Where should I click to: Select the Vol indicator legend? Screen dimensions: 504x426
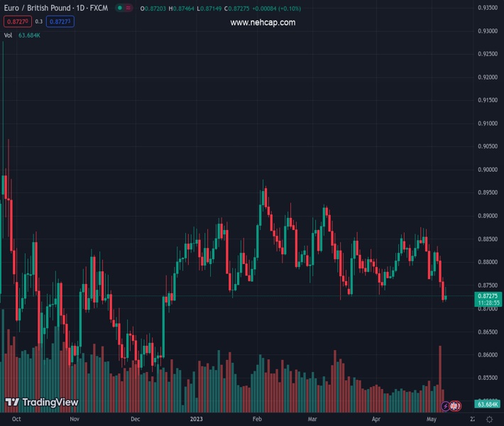(9, 35)
